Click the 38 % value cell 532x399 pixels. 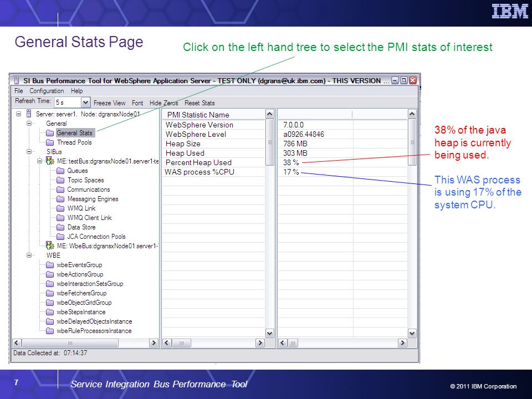(315, 162)
